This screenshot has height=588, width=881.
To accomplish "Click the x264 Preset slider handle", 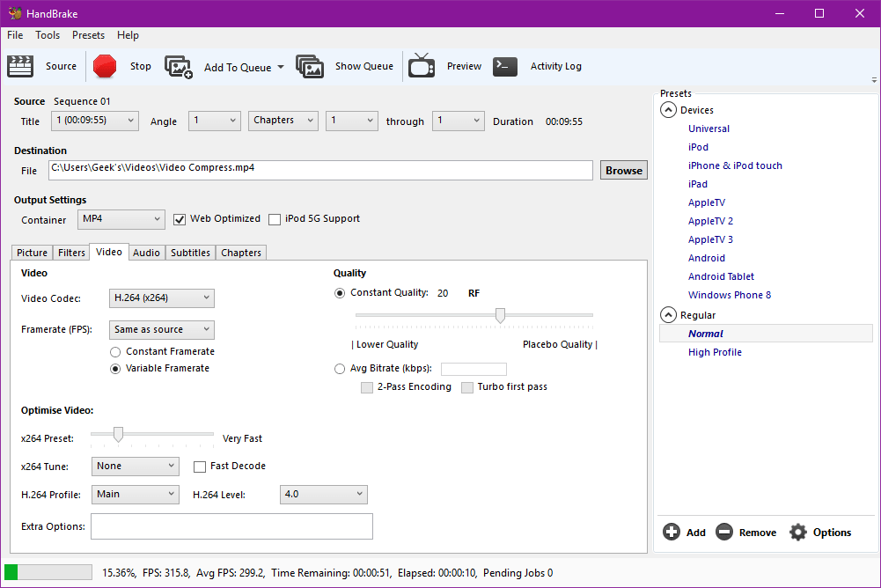I will point(118,434).
